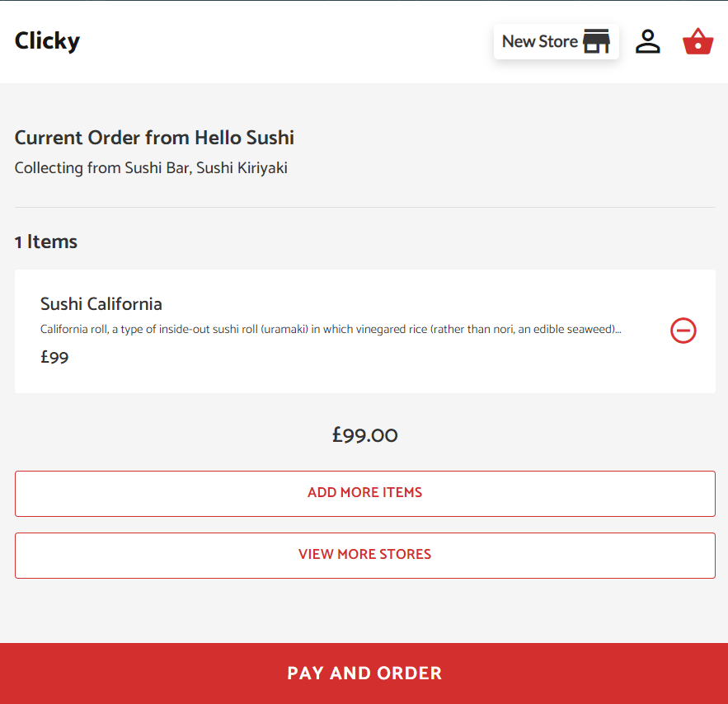728x704 pixels.
Task: Click the divider line under collection info
Action: coord(365,207)
